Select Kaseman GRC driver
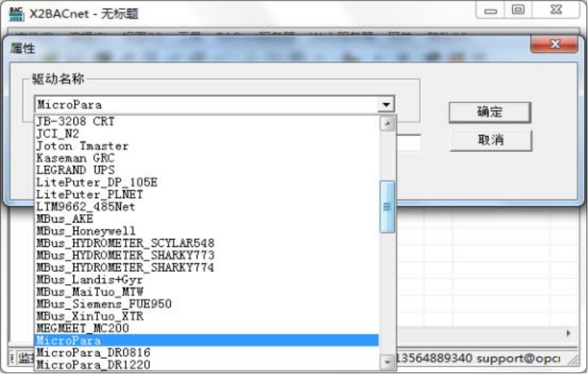This screenshot has width=588, height=374. (207, 158)
